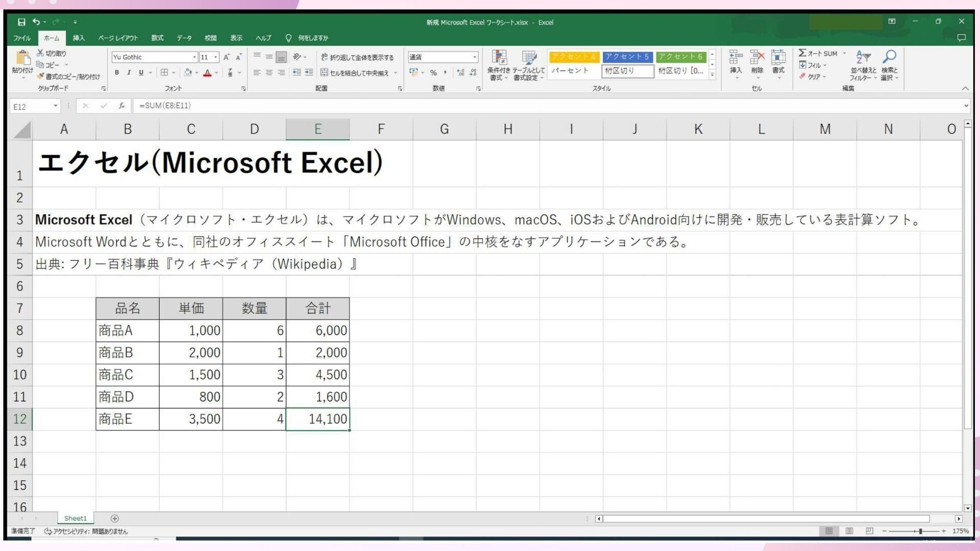
Task: Toggle Italic formatting
Action: coord(129,72)
